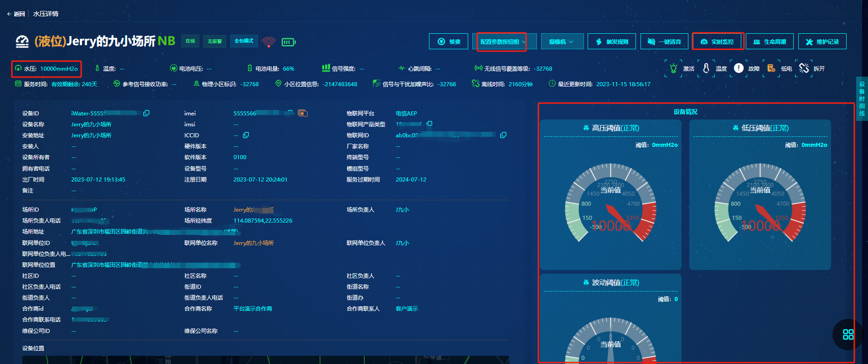Expand the 摄像机 camera dropdown
Screen dimensions: 868x364
562,42
